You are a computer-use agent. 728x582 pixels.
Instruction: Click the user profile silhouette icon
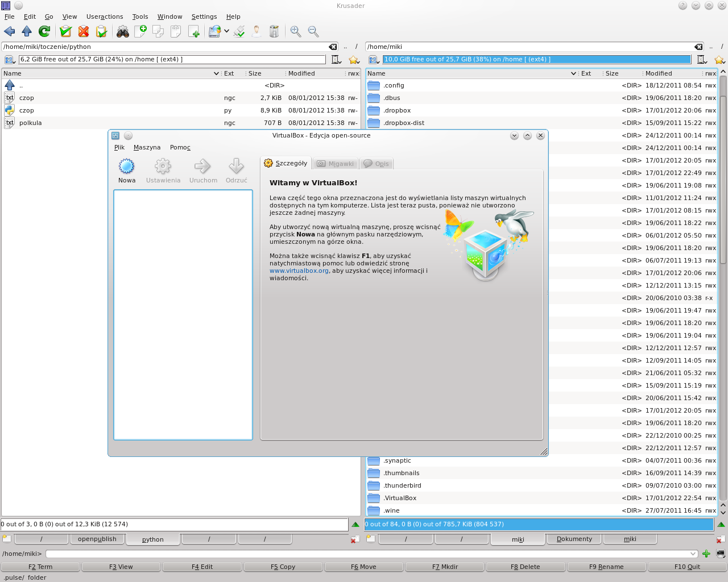[257, 31]
